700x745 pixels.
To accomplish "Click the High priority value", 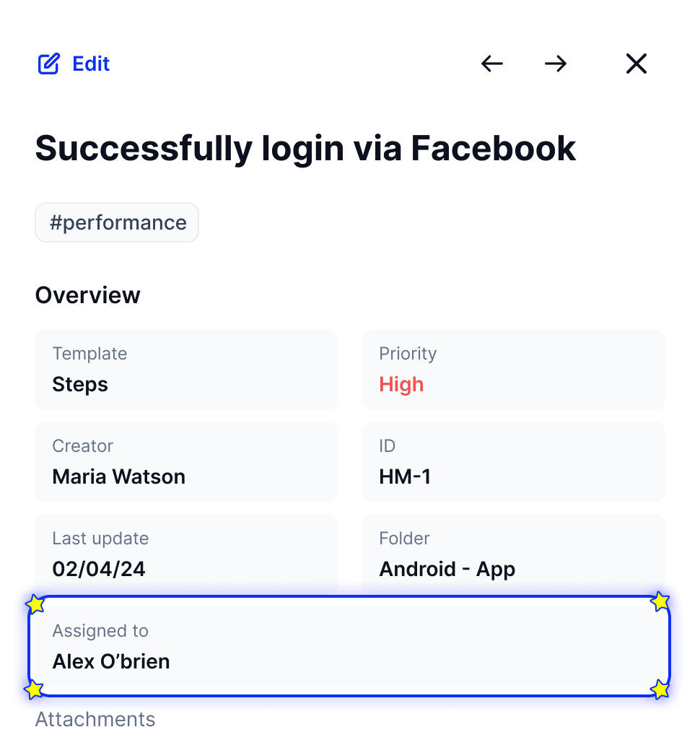I will pos(401,384).
